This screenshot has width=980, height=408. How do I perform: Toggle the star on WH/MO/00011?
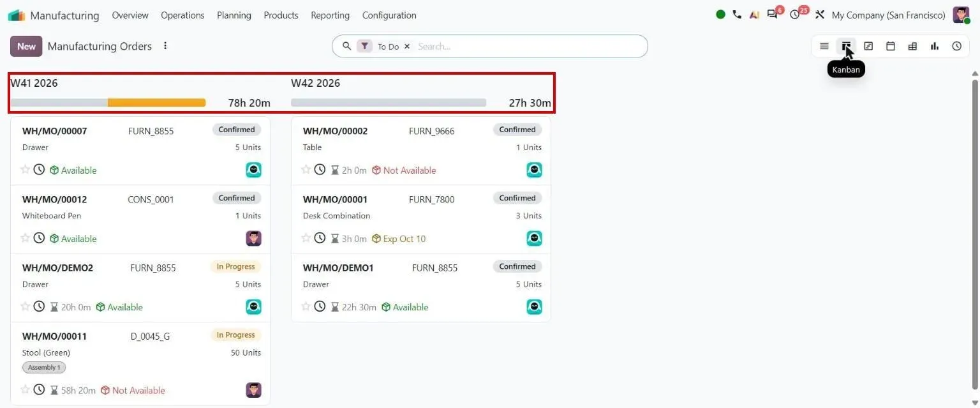click(26, 389)
